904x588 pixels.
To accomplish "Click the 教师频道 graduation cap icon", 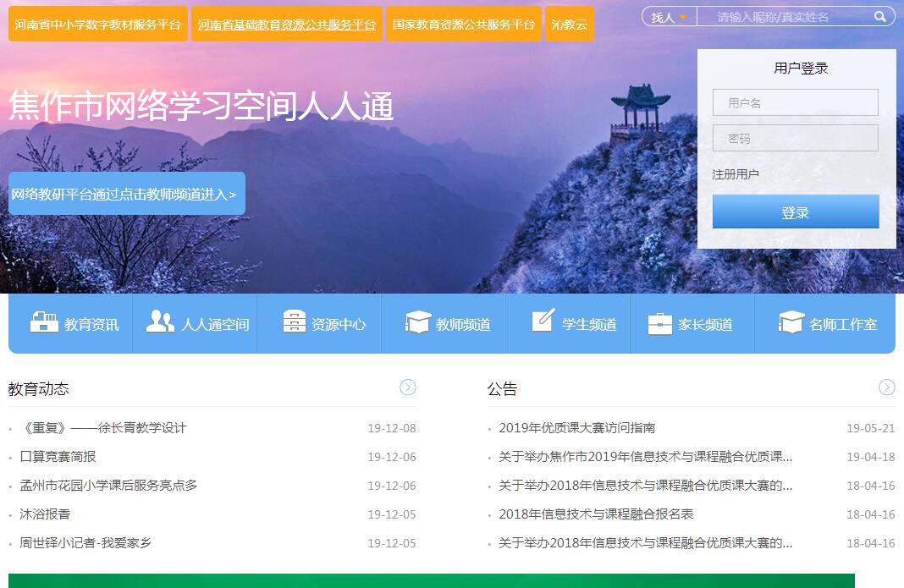I will point(418,322).
